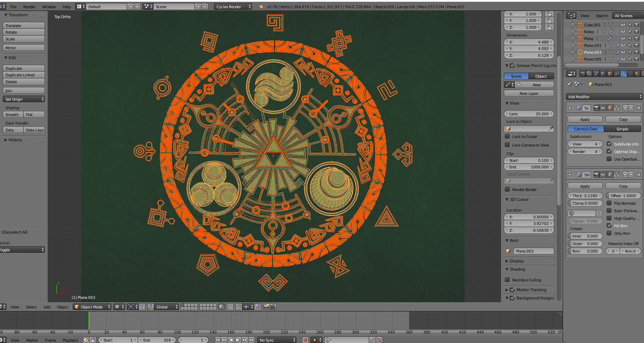Open the Mesh Data triangle tab
This screenshot has width=644, height=343.
pos(630,74)
